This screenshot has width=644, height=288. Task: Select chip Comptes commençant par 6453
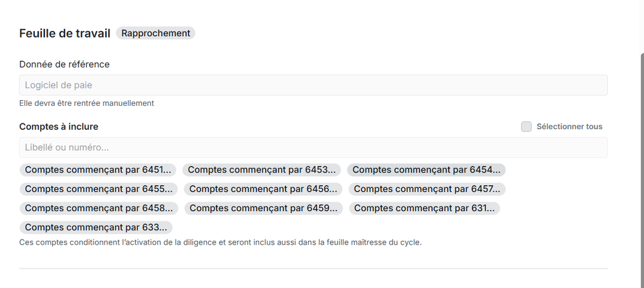[x=262, y=170]
